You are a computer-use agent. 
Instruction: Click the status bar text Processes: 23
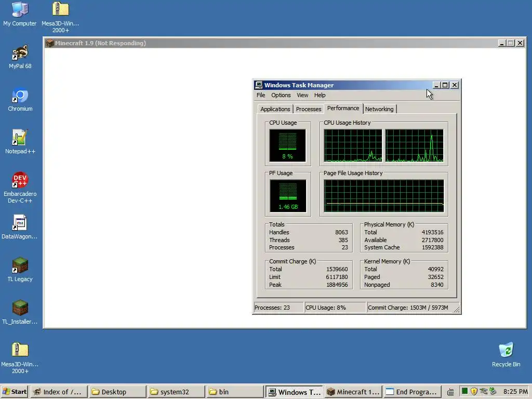click(x=272, y=308)
